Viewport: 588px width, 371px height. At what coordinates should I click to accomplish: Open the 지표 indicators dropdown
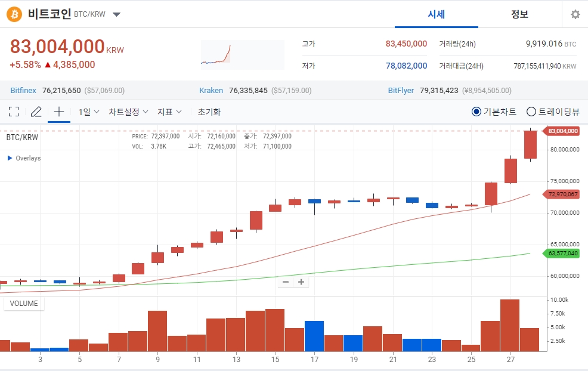[x=169, y=112]
